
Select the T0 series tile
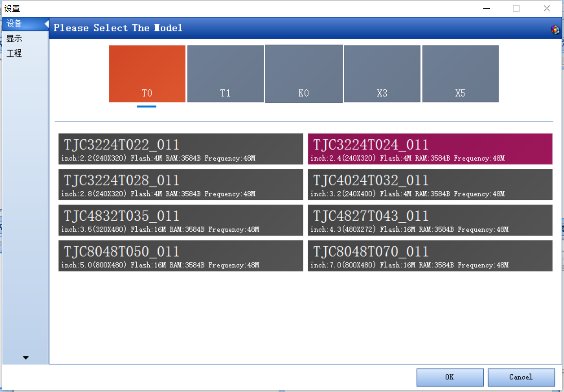(147, 74)
